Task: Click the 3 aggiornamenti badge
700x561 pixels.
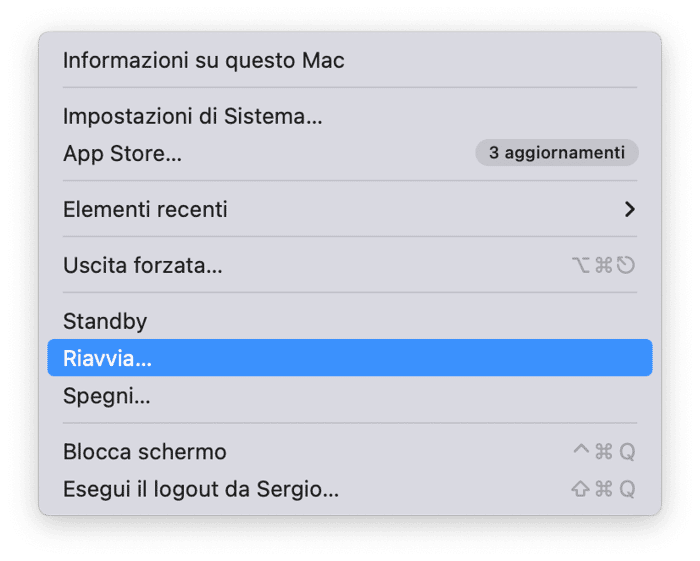Action: (557, 153)
